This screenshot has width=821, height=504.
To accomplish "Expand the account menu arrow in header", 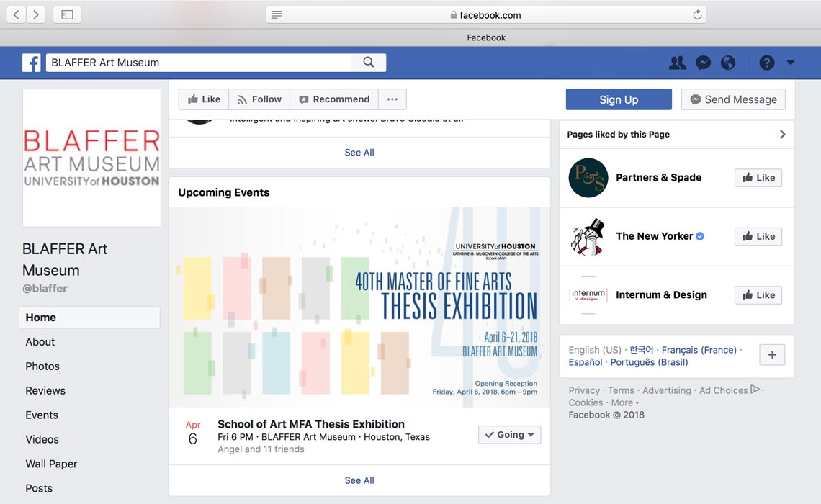I will (x=791, y=63).
